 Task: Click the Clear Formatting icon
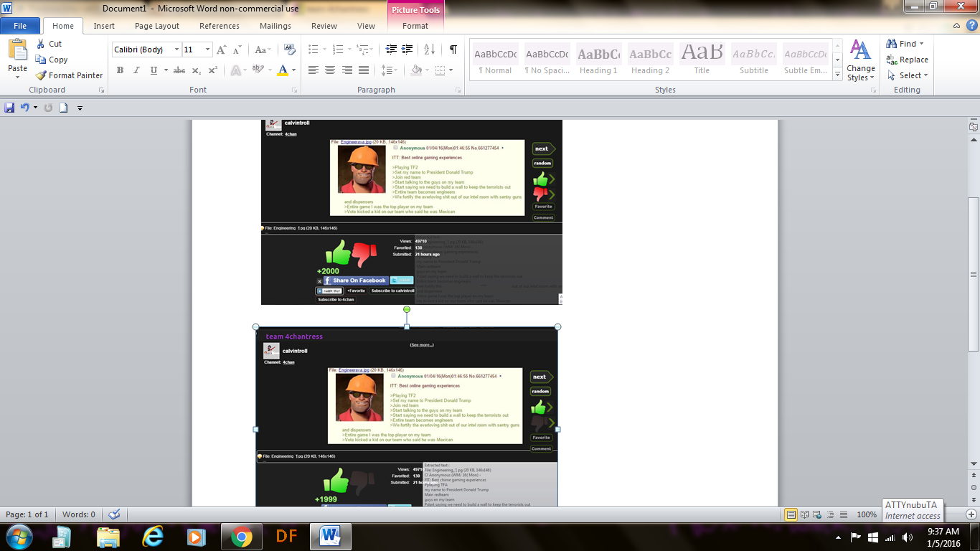290,50
